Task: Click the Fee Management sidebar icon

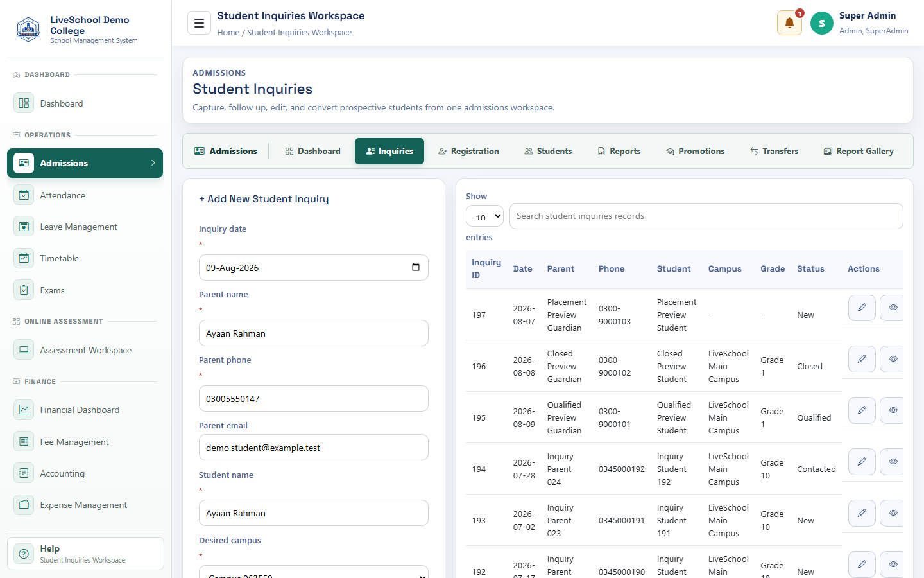Action: [x=24, y=442]
